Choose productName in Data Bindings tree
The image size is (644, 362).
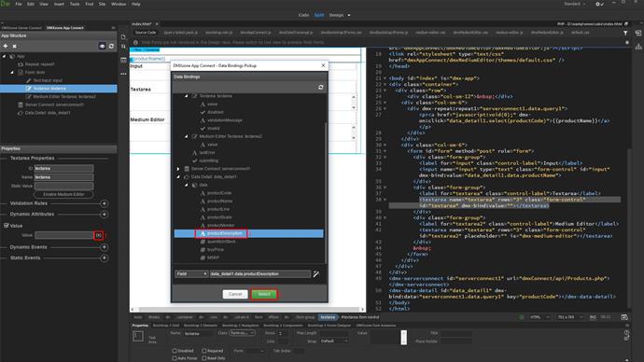click(219, 202)
